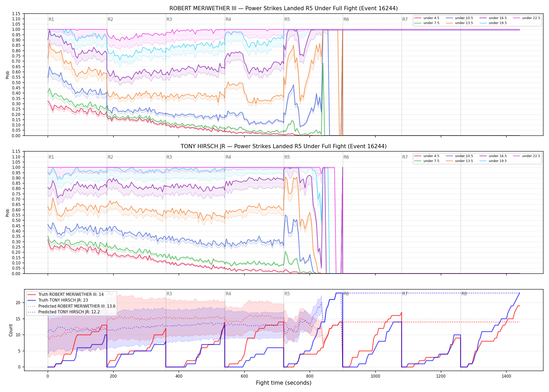The width and height of the screenshot is (549, 392).
Task: Click the R5 round marker in Meriwether chart
Action: (x=287, y=19)
